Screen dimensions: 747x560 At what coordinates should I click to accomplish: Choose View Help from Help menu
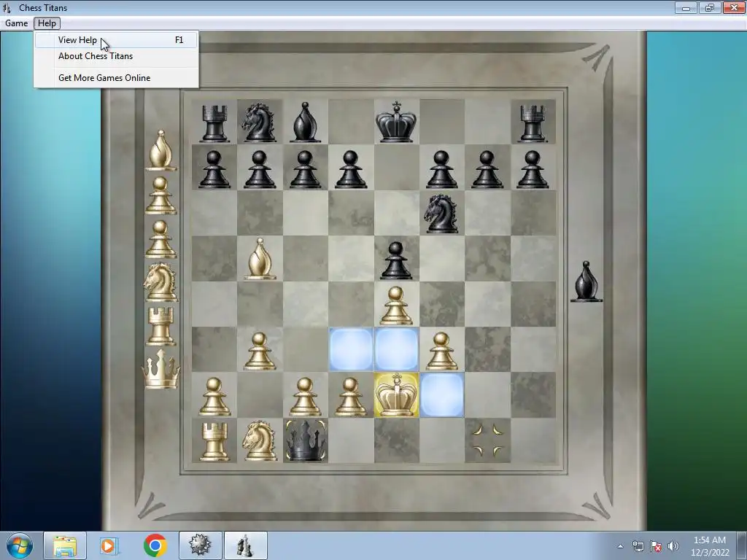tap(116, 40)
